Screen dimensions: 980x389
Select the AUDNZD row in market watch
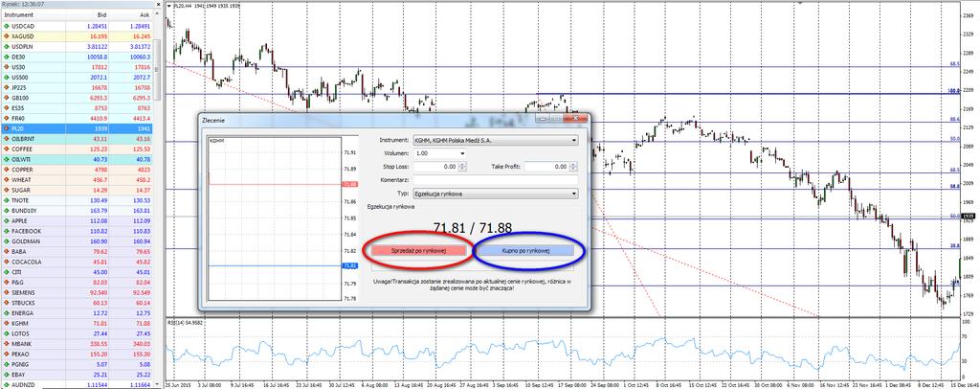[77, 384]
